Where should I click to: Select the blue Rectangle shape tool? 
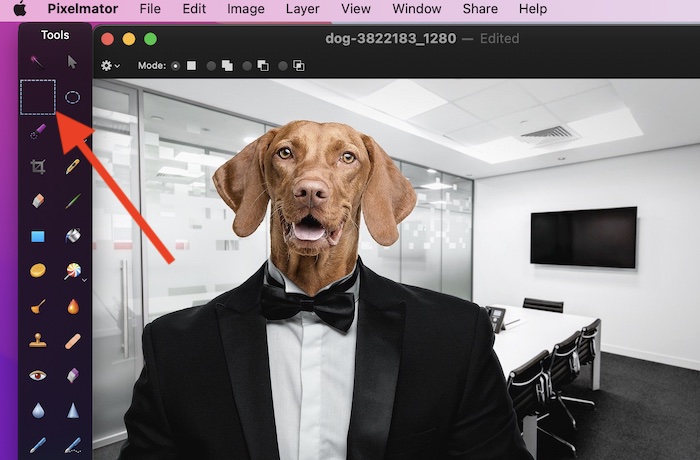(x=38, y=236)
